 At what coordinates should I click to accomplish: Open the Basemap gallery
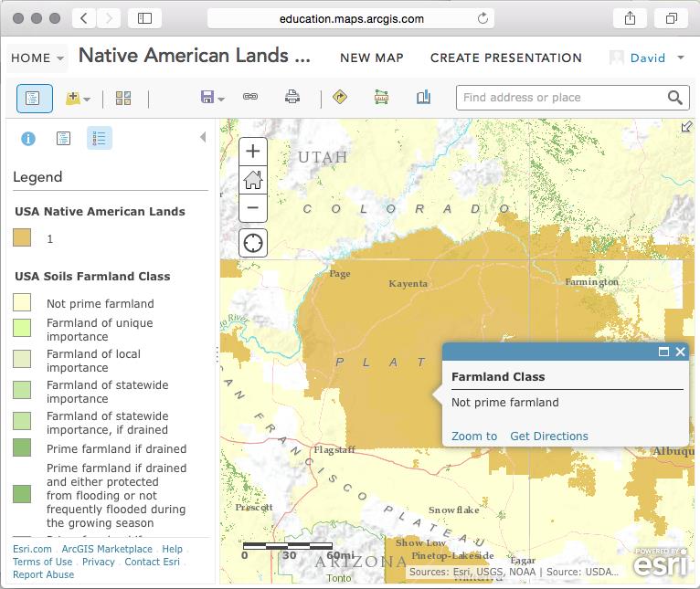coord(123,98)
